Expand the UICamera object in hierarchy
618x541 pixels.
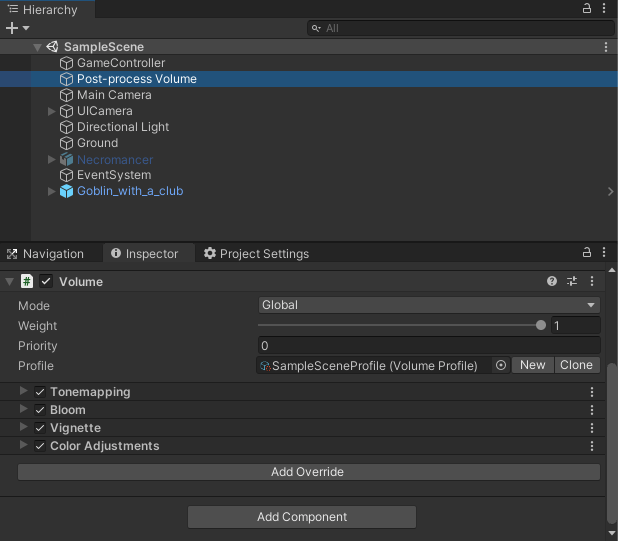click(52, 111)
